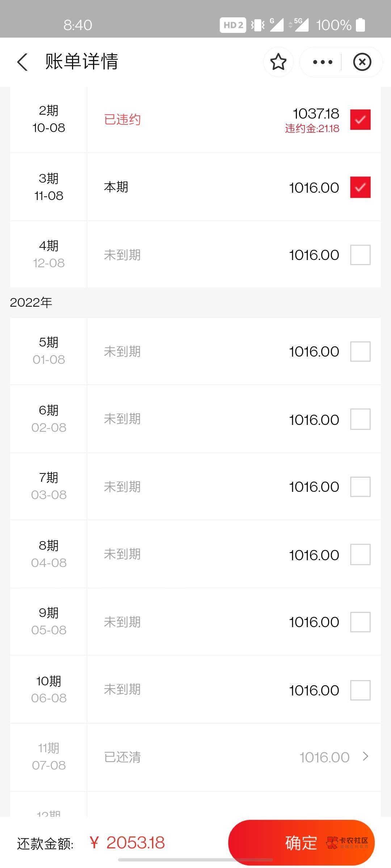Tap the back arrow icon
Screen dimensions: 391x868
tap(22, 62)
